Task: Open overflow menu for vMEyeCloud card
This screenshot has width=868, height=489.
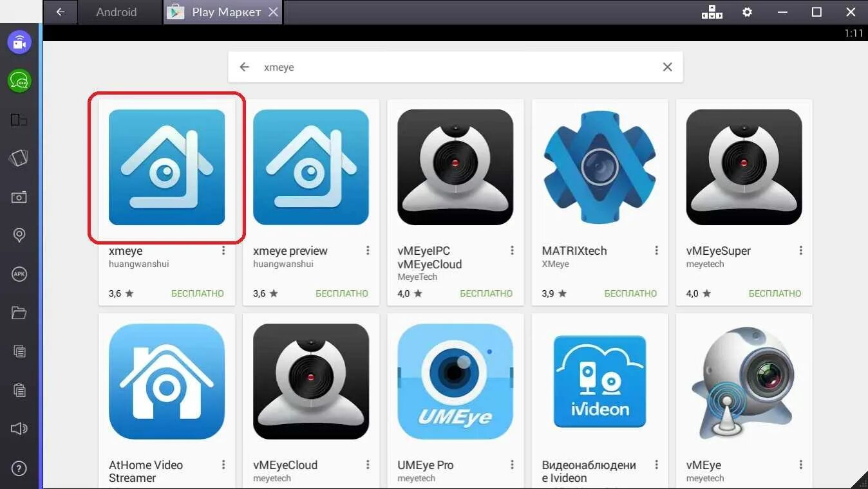Action: [368, 465]
